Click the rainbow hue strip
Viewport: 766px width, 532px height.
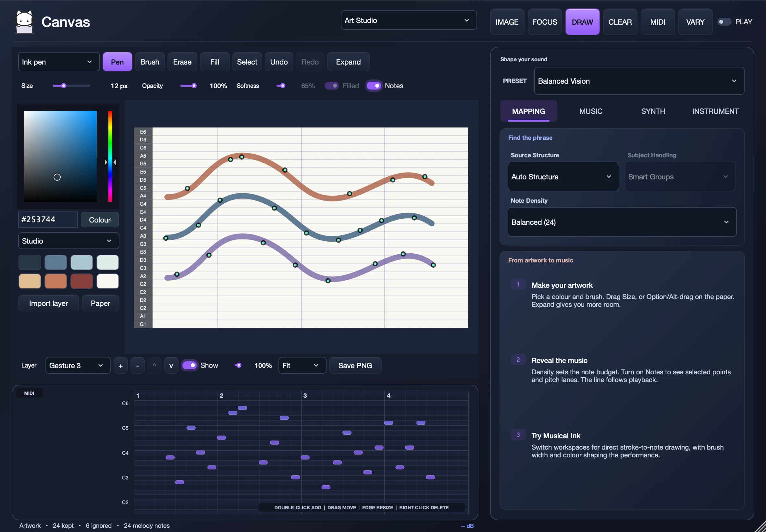point(110,156)
